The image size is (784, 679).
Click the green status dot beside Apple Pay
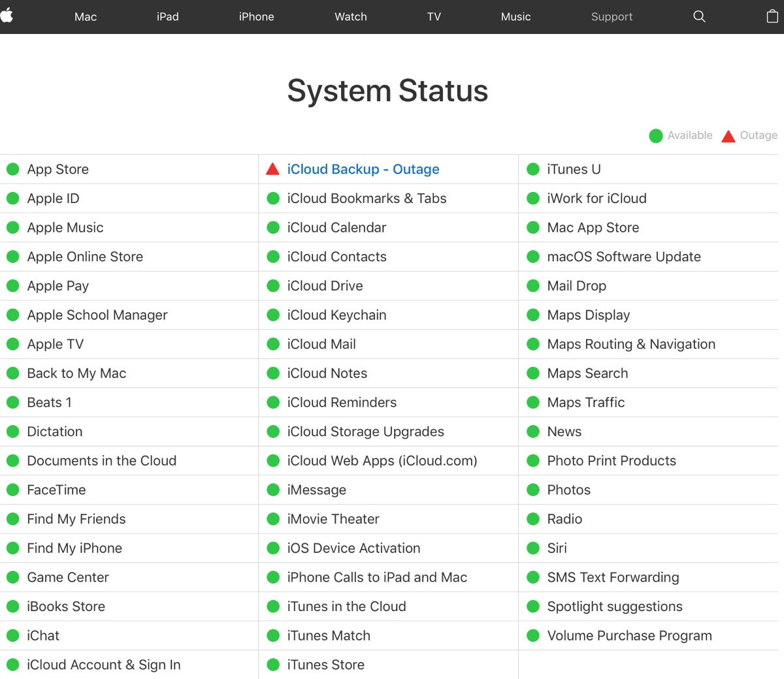pos(12,285)
